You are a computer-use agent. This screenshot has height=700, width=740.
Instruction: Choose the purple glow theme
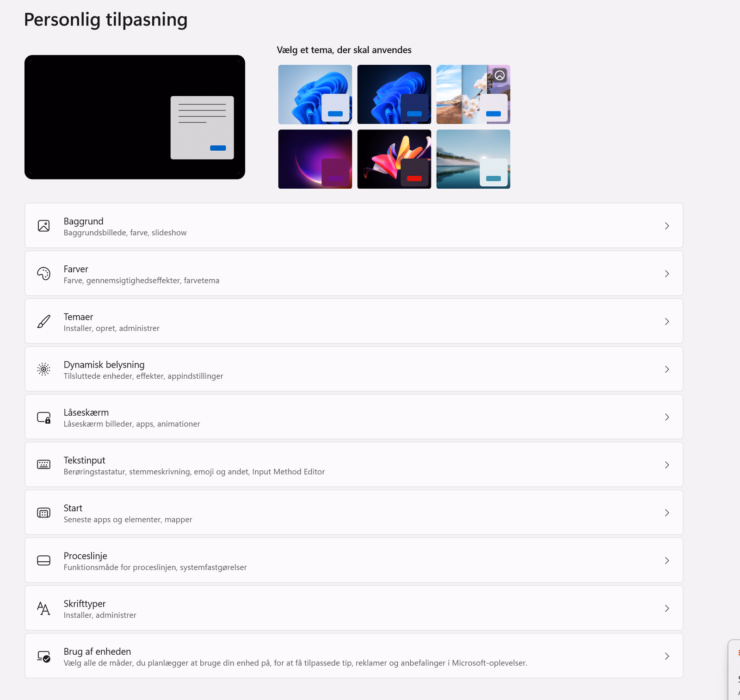tap(315, 159)
